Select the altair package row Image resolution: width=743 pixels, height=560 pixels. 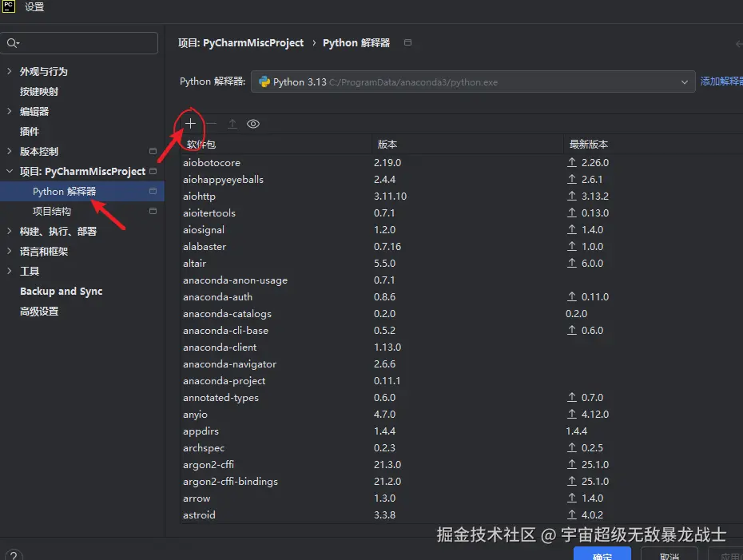[x=462, y=264]
